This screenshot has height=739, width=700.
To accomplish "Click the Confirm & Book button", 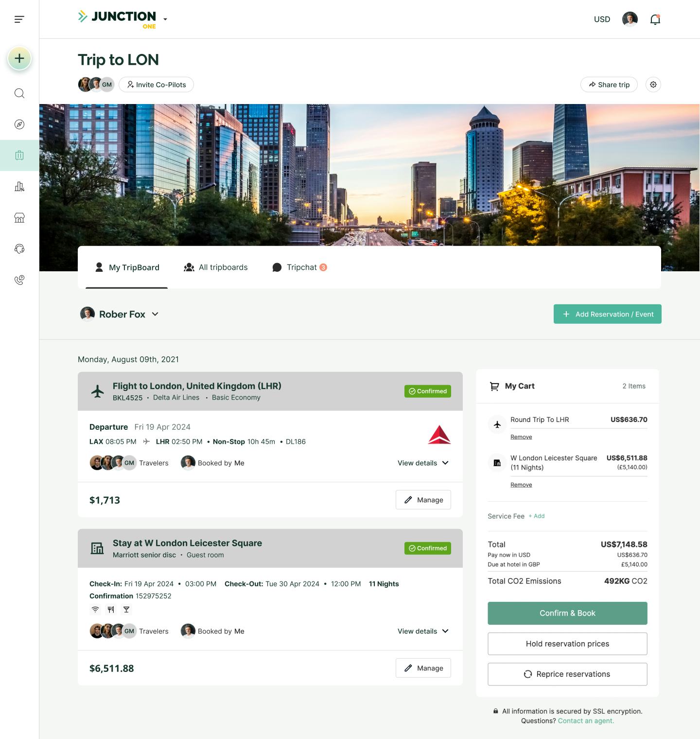I will pos(567,613).
